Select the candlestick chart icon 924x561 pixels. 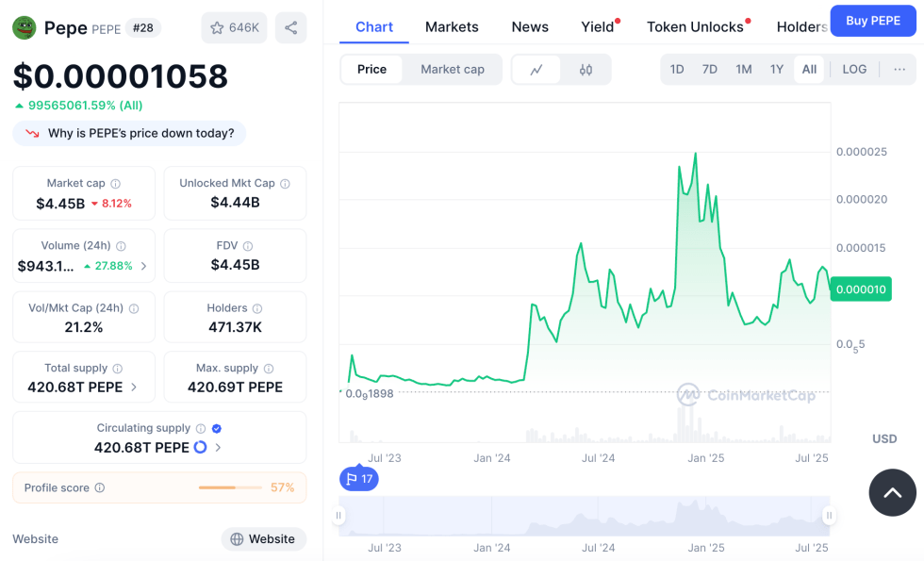coord(586,70)
